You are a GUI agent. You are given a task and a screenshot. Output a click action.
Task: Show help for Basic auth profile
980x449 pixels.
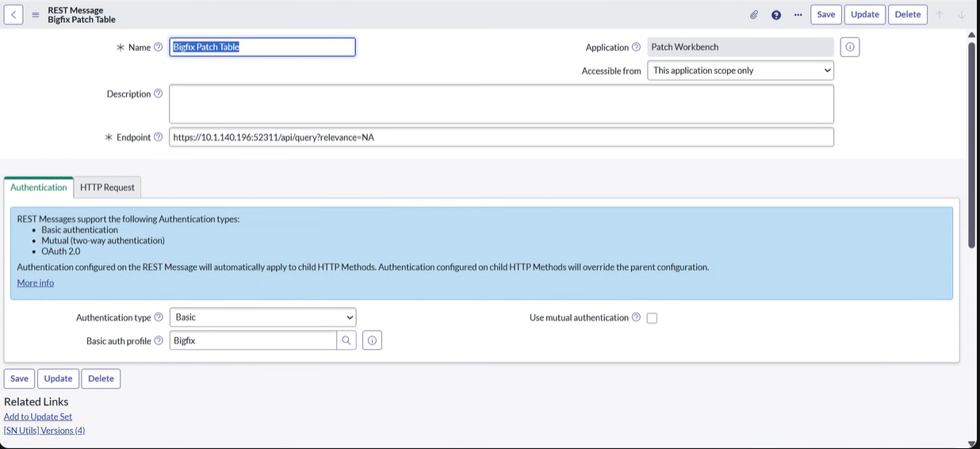point(159,340)
